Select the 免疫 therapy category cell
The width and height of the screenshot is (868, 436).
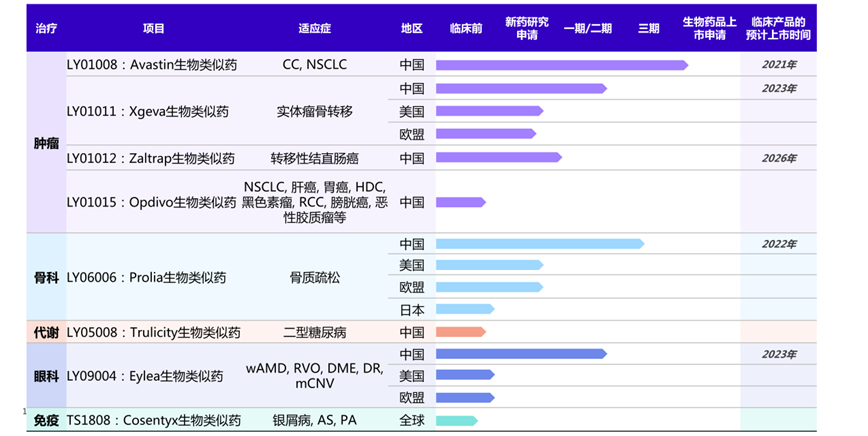click(46, 421)
